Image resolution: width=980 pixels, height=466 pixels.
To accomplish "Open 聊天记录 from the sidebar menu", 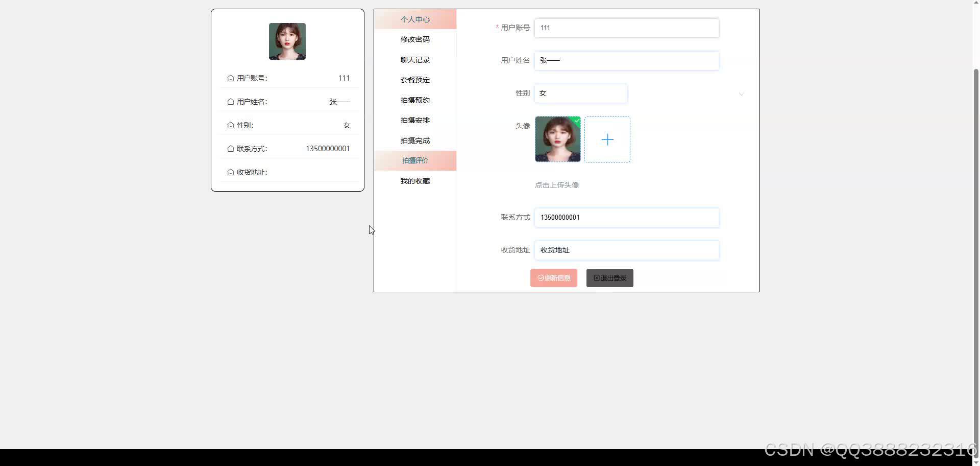I will pos(415,59).
